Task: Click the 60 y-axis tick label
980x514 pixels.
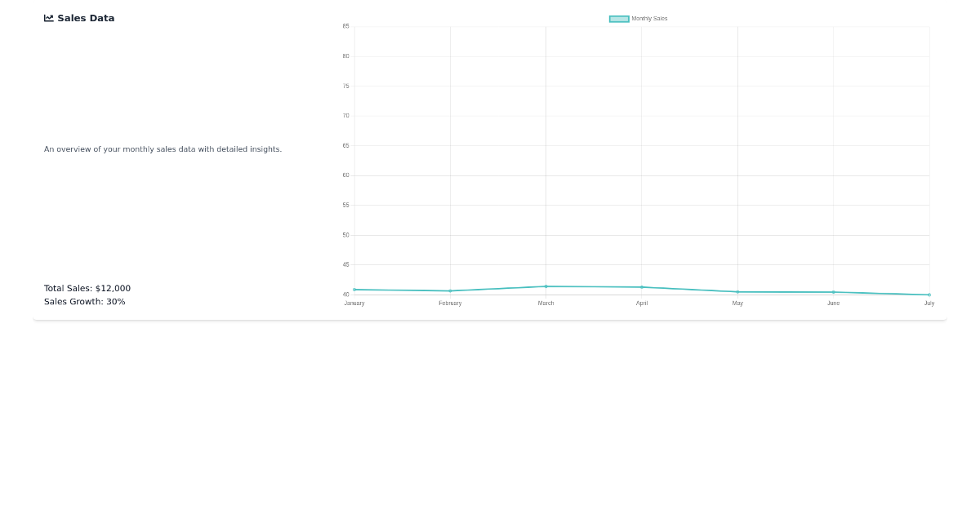Action: (x=346, y=175)
